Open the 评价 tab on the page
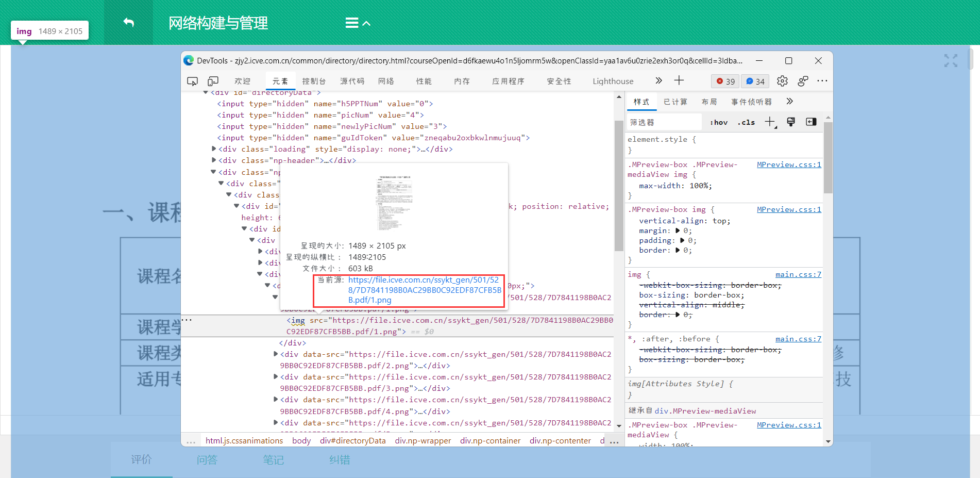The width and height of the screenshot is (980, 478). pyautogui.click(x=141, y=459)
